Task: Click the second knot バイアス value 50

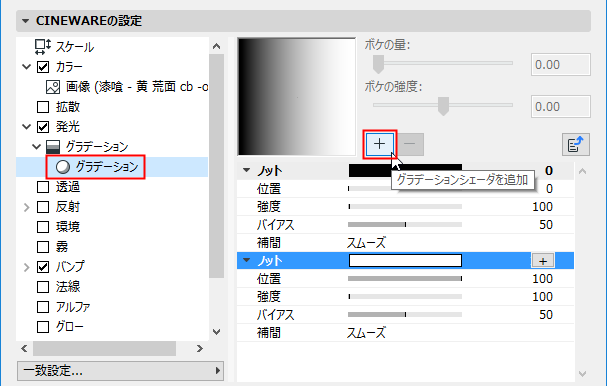Action: [x=546, y=315]
